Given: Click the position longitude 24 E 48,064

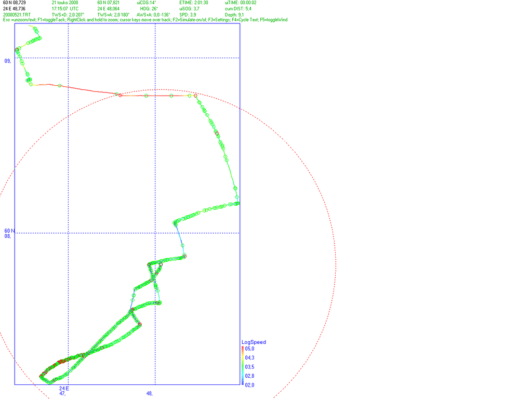Looking at the screenshot, I should [108, 9].
